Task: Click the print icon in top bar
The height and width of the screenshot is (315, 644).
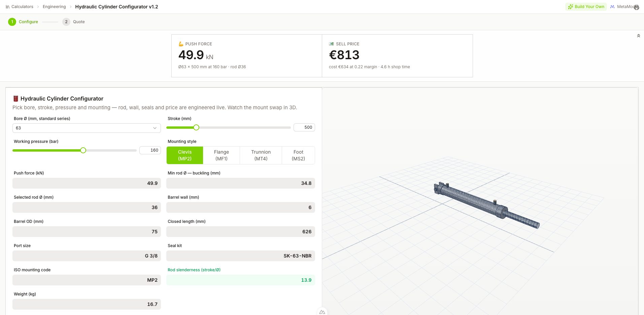Action: click(x=636, y=7)
